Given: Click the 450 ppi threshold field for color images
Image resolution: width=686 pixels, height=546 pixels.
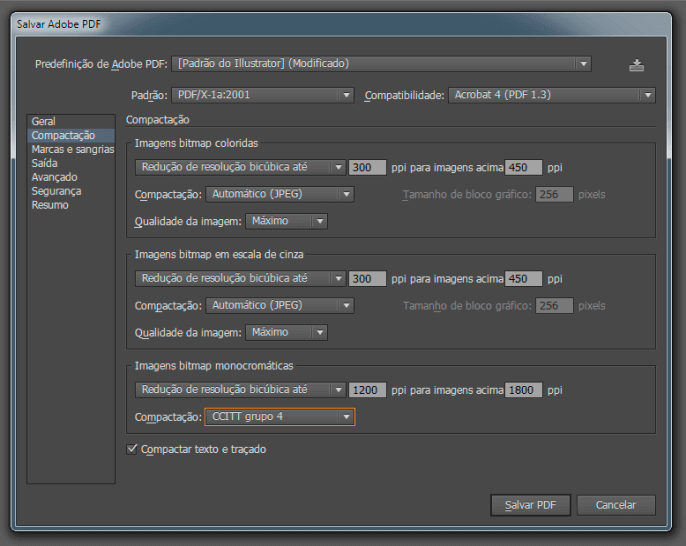Looking at the screenshot, I should [x=523, y=167].
